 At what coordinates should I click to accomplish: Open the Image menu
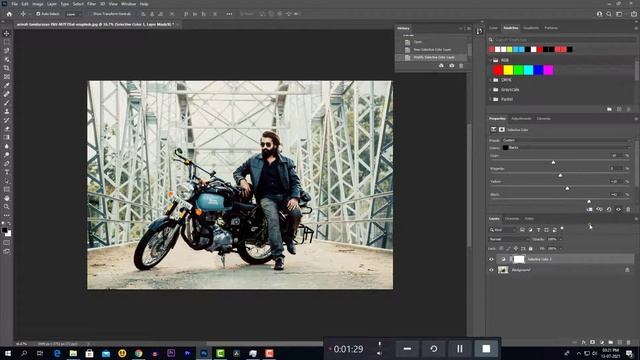coord(37,4)
